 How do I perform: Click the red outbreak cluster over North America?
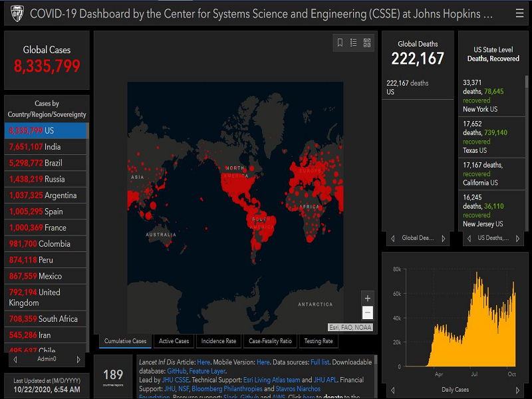pyautogui.click(x=237, y=184)
